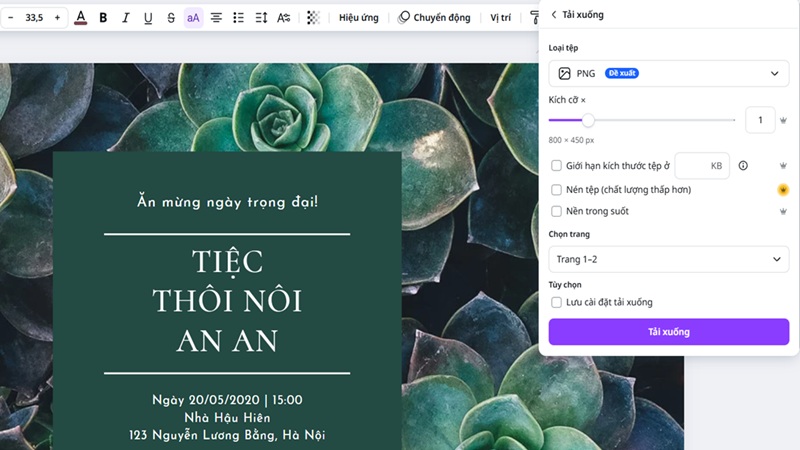Select the TIỆC THÔI NÔI AN AN title text
This screenshot has height=450, width=800.
227,301
